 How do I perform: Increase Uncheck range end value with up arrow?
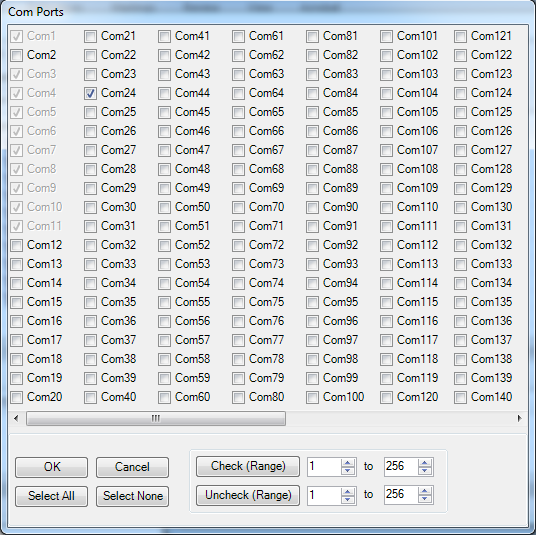[x=425, y=491]
